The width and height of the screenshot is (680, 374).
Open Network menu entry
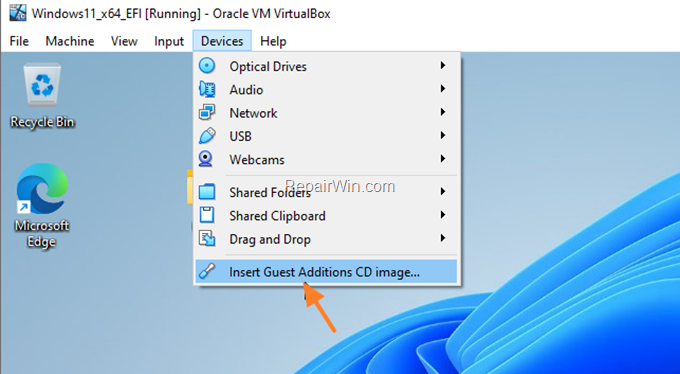point(326,113)
